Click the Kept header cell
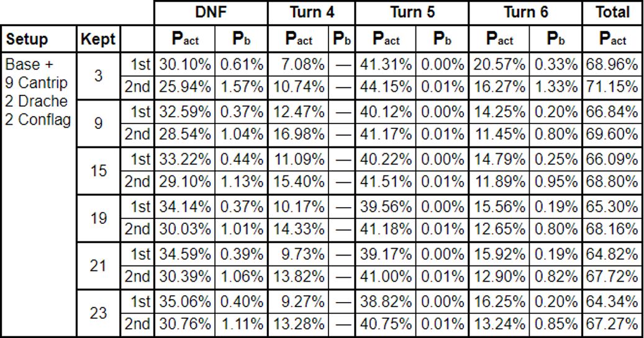 tap(98, 39)
